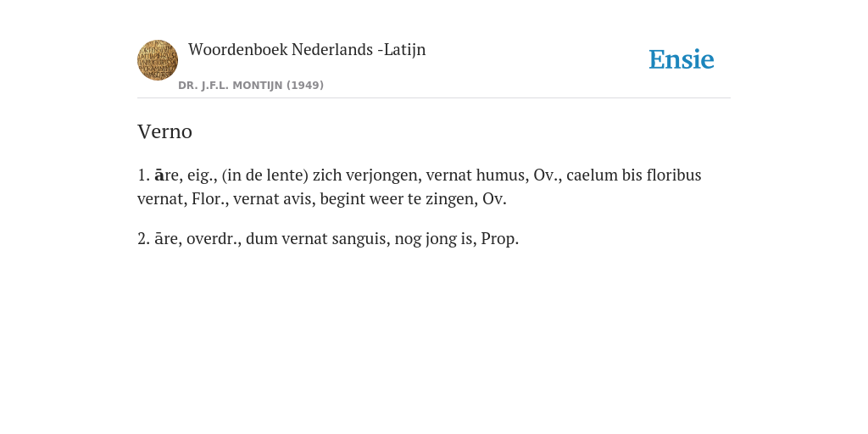Open the Ensie logo link
This screenshot has height=434, width=868.
point(682,60)
